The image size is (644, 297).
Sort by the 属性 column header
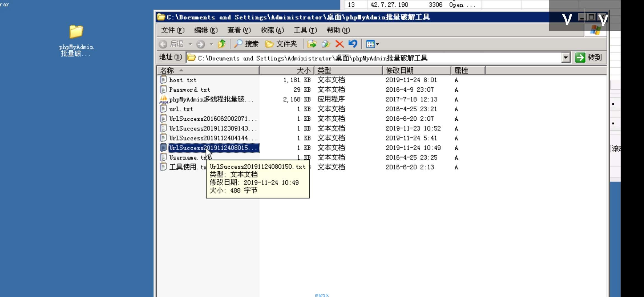tap(468, 70)
